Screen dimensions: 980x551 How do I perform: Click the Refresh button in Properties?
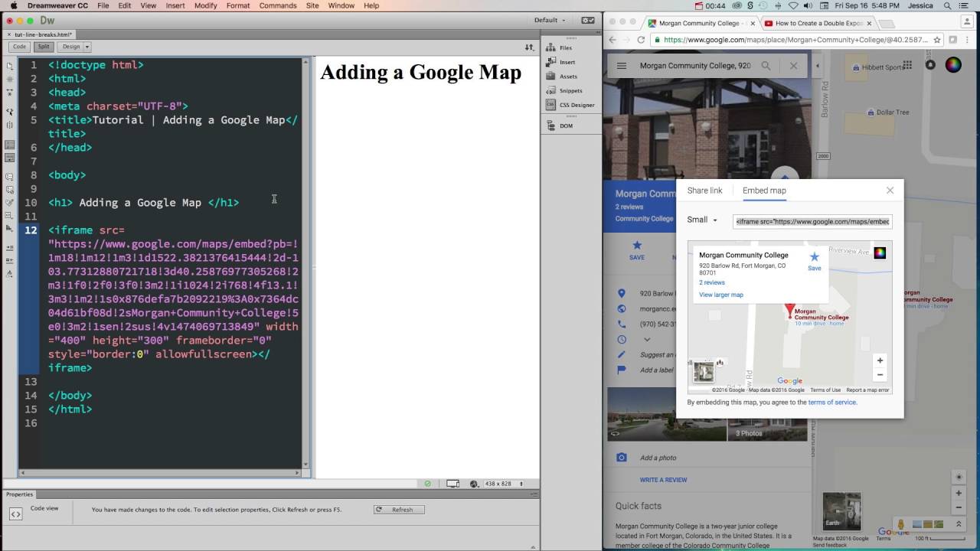(x=399, y=510)
